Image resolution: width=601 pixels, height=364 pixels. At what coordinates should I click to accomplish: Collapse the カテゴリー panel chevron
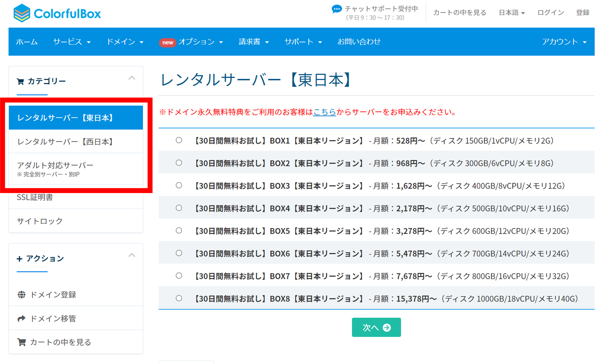132,78
